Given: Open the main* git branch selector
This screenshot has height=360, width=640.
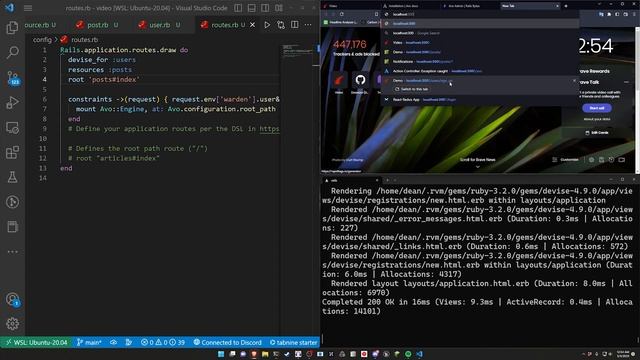Looking at the screenshot, I should tap(89, 342).
